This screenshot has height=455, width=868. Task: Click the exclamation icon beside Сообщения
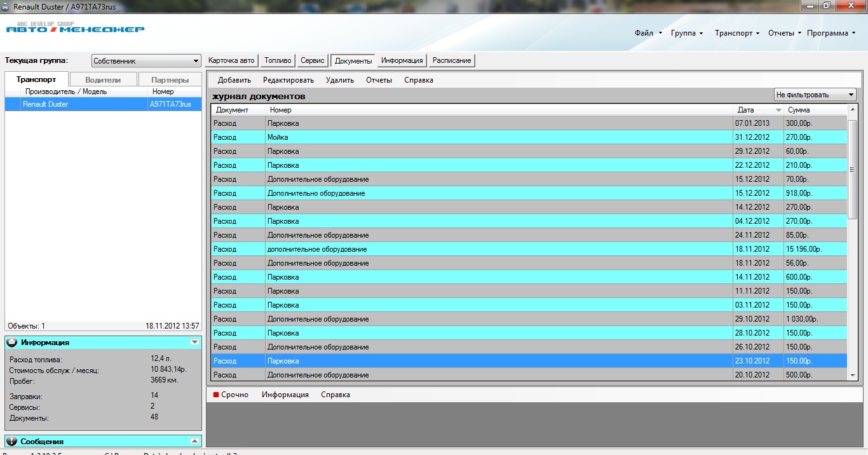tap(11, 442)
